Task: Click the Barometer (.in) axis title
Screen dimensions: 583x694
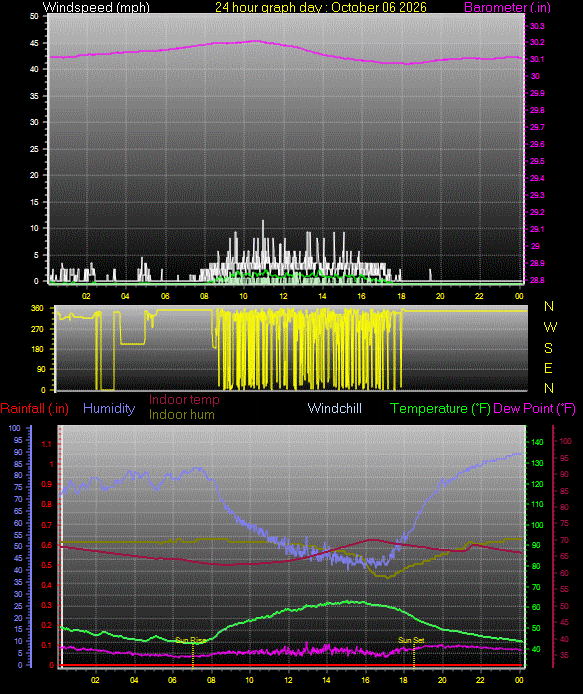Action: (x=507, y=8)
